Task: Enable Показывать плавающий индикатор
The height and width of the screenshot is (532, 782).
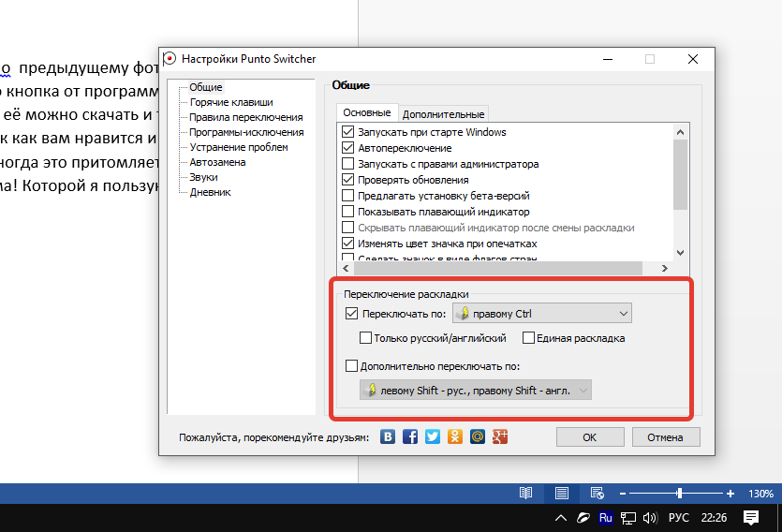Action: (347, 212)
